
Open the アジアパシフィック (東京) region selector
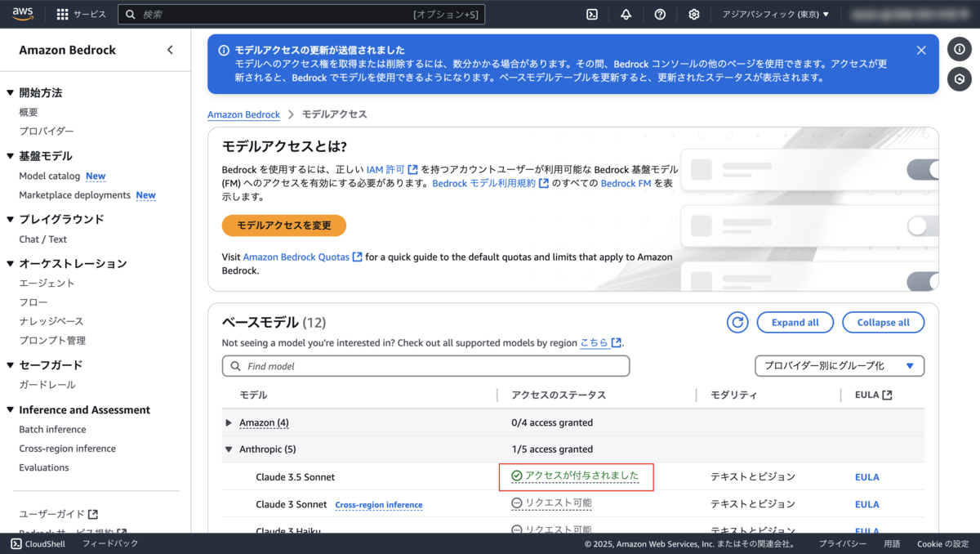pyautogui.click(x=775, y=14)
